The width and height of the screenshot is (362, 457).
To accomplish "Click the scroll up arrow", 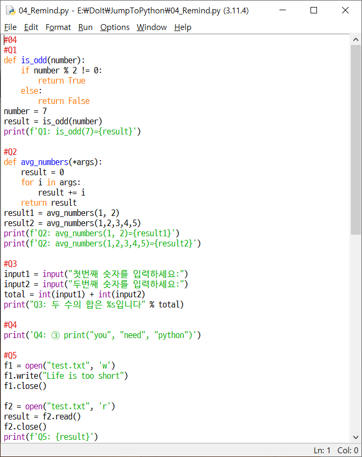I will (356, 40).
